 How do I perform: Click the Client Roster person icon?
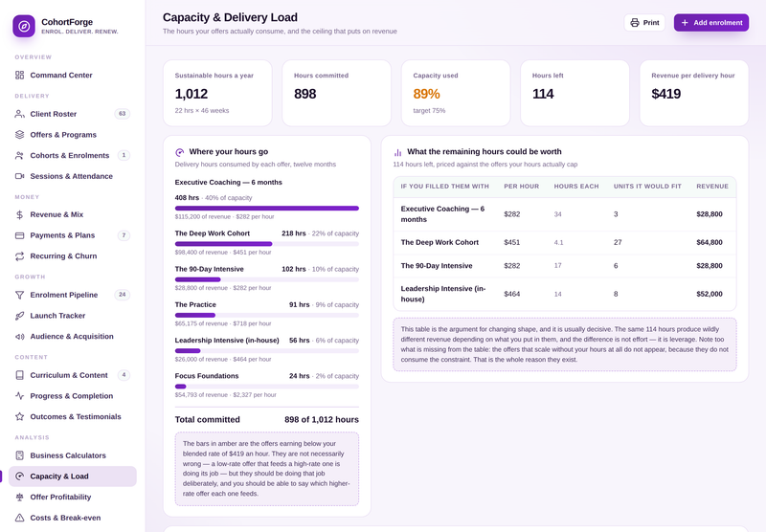point(19,114)
